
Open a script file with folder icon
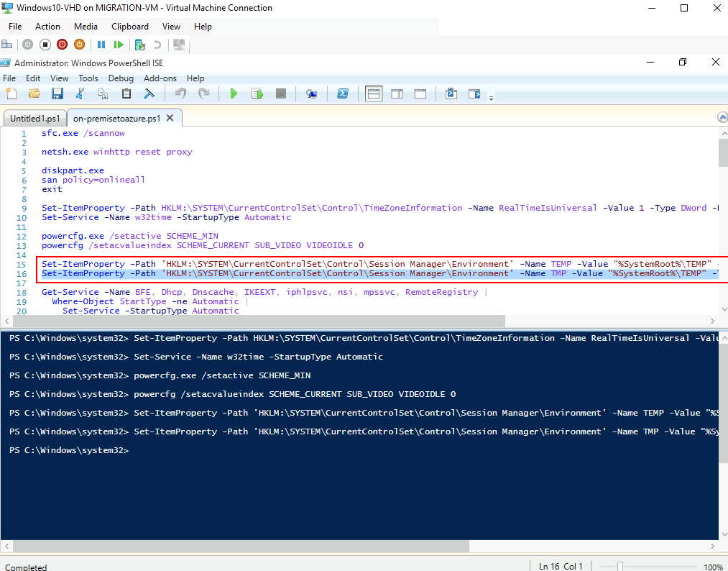[34, 94]
